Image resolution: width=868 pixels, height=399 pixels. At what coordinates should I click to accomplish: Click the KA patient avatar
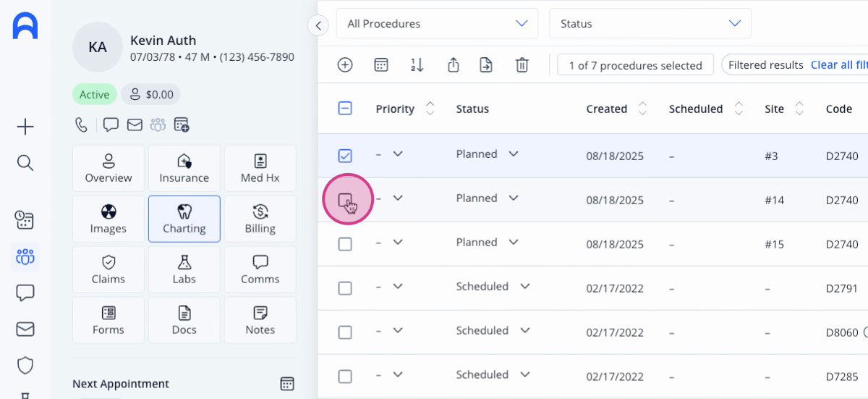(98, 47)
